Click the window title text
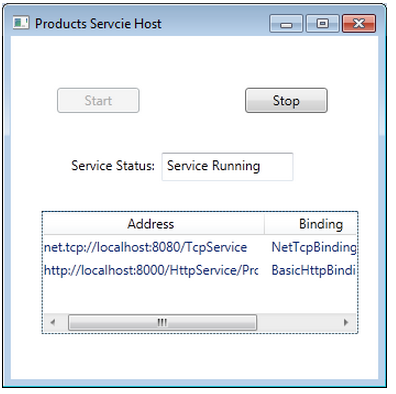Viewport: 396px width, 394px height. coord(98,24)
